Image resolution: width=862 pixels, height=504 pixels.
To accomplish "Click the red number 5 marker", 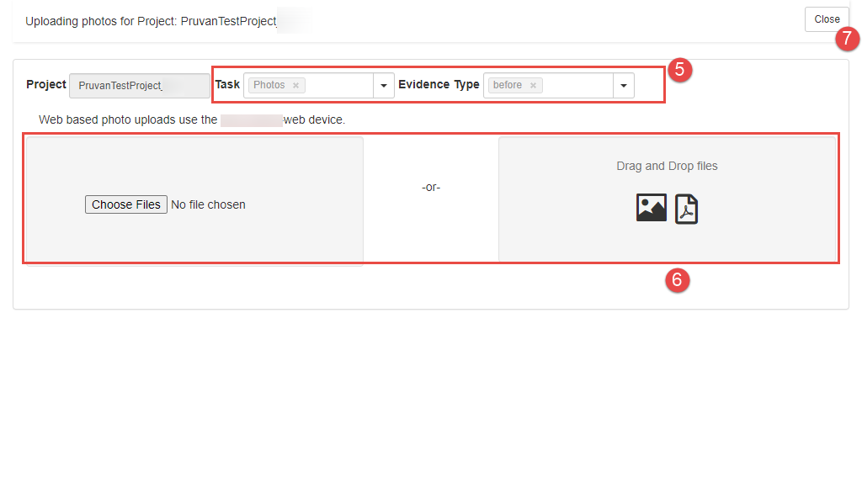I will pos(679,70).
